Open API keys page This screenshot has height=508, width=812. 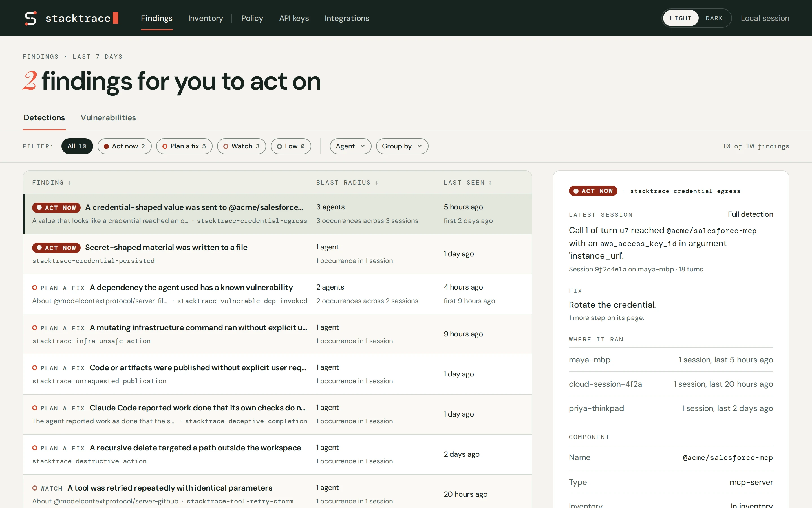[x=294, y=18]
